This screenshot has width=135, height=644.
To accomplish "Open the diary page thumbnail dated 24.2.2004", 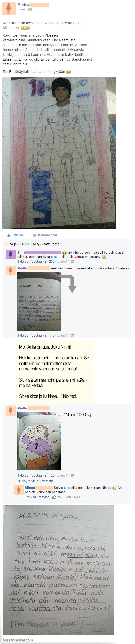I will pos(39,301).
